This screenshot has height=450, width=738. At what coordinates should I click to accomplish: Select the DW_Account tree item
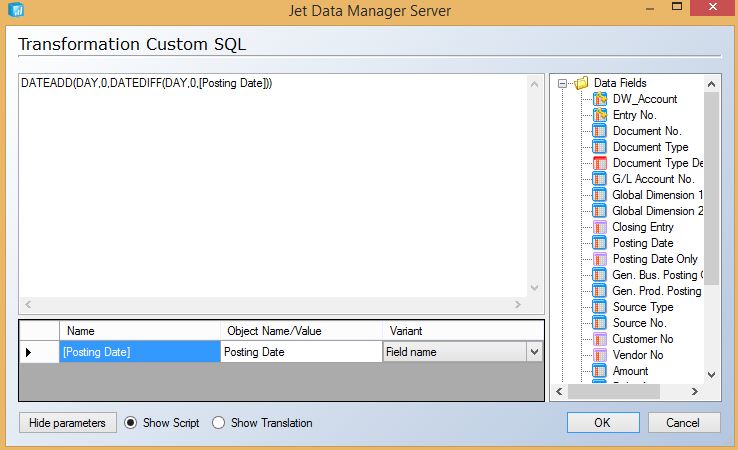point(645,99)
